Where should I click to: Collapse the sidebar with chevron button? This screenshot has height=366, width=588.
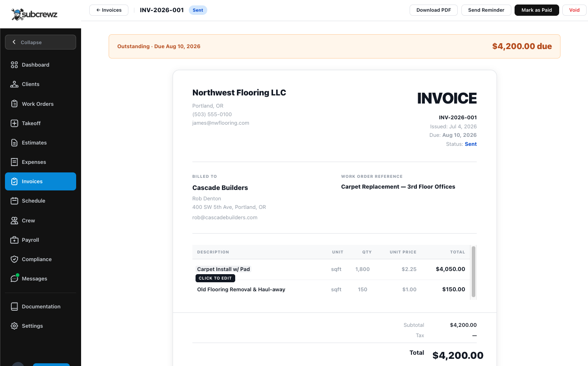pos(41,42)
